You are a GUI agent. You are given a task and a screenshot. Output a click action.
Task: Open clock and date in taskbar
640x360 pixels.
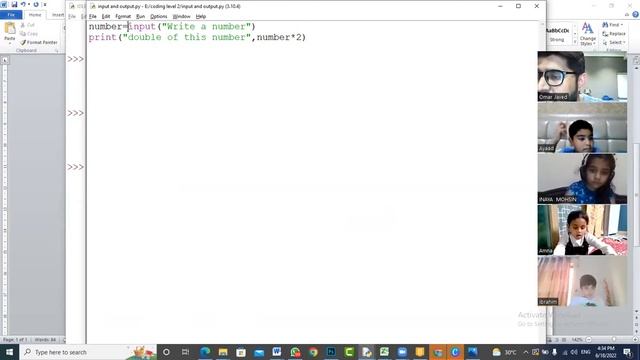[x=606, y=352]
